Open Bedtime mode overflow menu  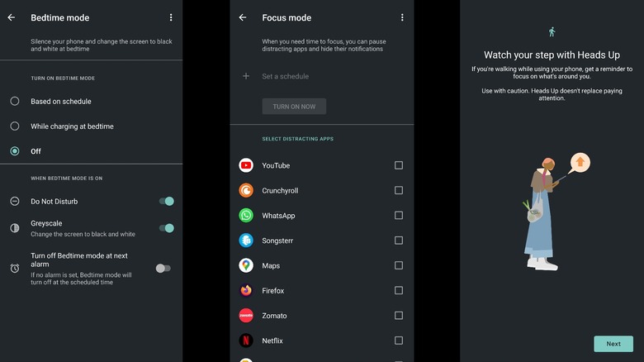tap(171, 17)
